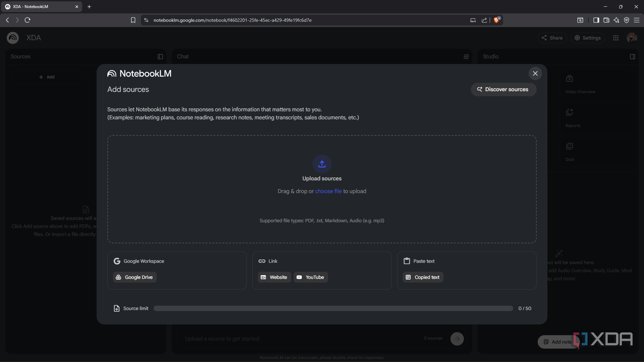Viewport: 644px width, 362px height.
Task: Toggle the browser sidebar panel
Action: click(596, 20)
